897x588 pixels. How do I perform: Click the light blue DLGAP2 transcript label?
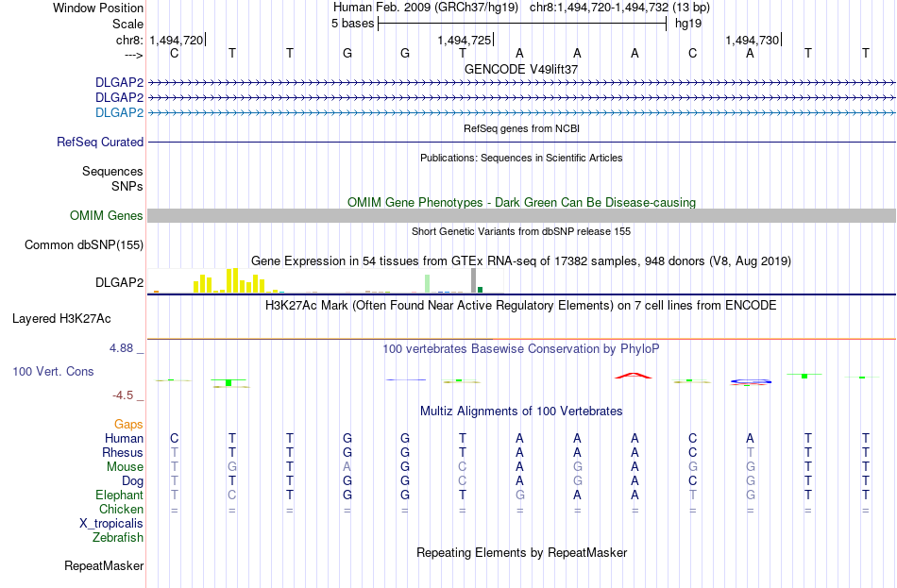click(120, 112)
